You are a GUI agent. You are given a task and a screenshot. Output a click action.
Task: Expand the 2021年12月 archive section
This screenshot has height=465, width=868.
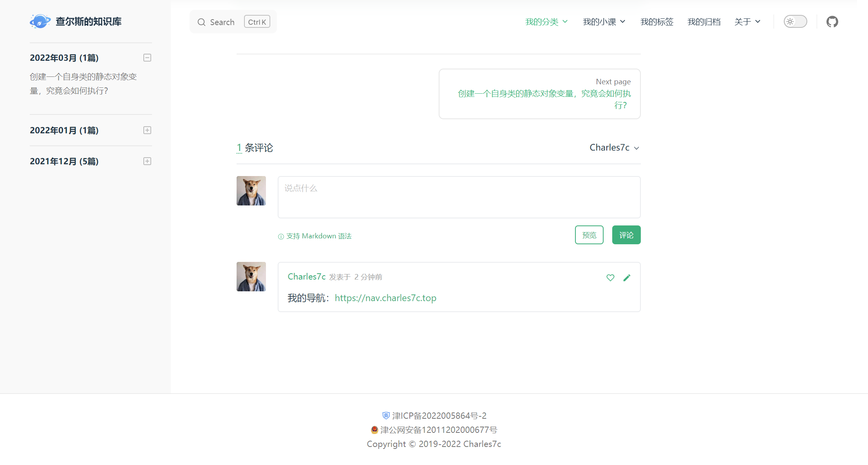(147, 161)
